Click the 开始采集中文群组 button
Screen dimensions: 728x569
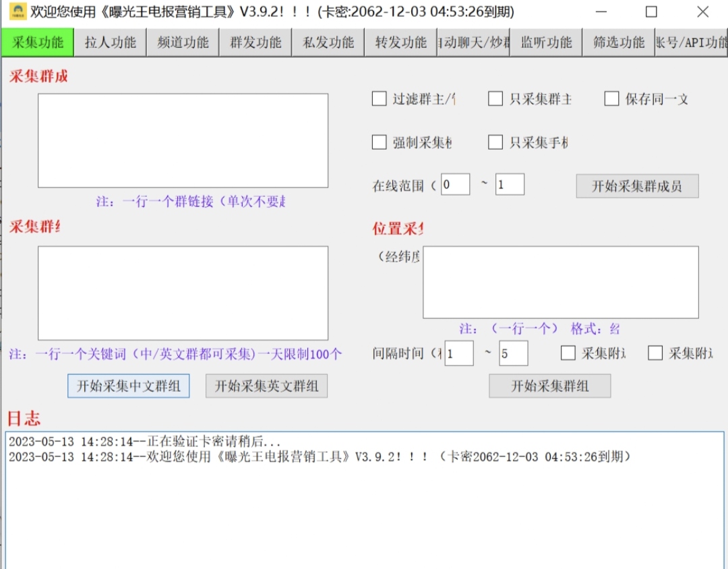click(x=128, y=386)
